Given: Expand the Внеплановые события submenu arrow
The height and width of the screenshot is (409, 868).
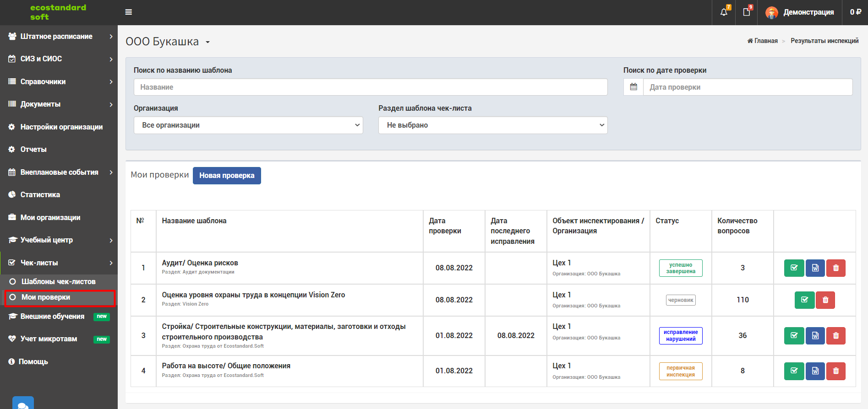Looking at the screenshot, I should pos(111,172).
